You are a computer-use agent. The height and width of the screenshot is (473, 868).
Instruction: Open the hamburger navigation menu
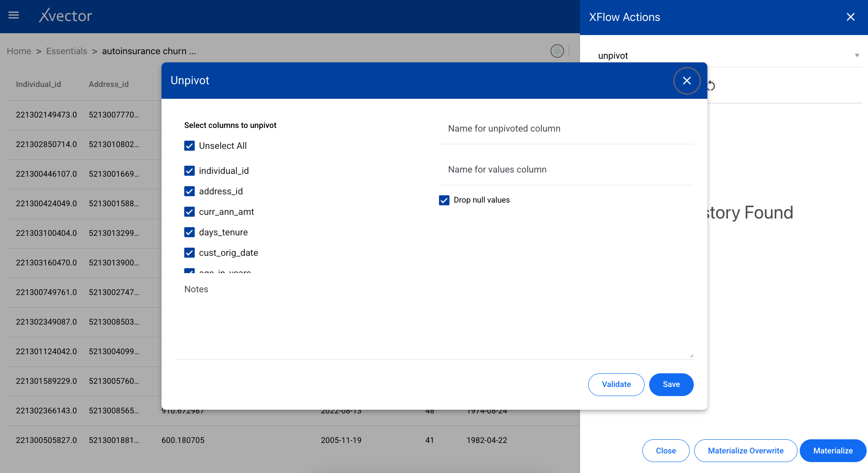[x=14, y=15]
